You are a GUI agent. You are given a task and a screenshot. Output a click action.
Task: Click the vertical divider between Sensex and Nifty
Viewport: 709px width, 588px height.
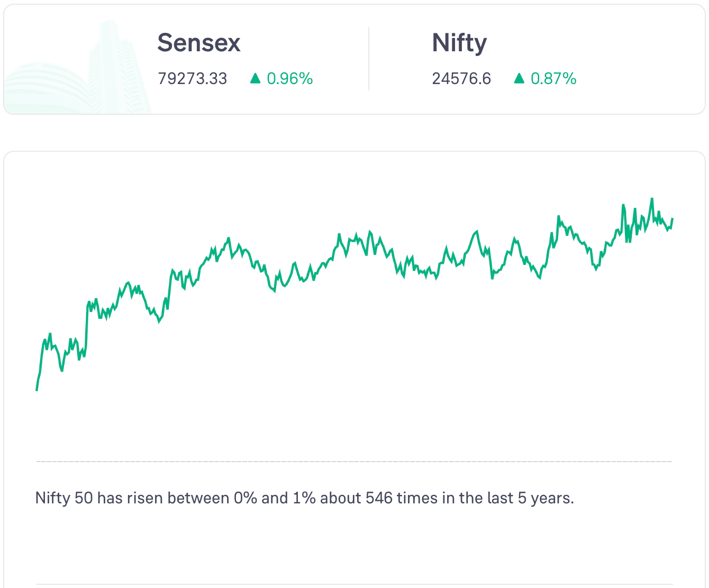[369, 59]
